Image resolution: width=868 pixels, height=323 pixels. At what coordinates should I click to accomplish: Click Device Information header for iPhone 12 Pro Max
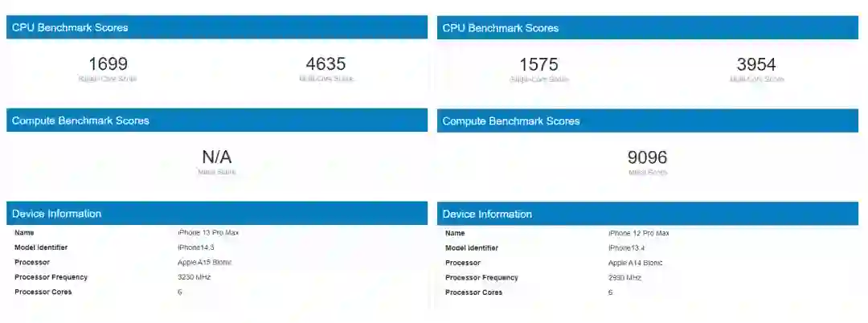(x=648, y=214)
